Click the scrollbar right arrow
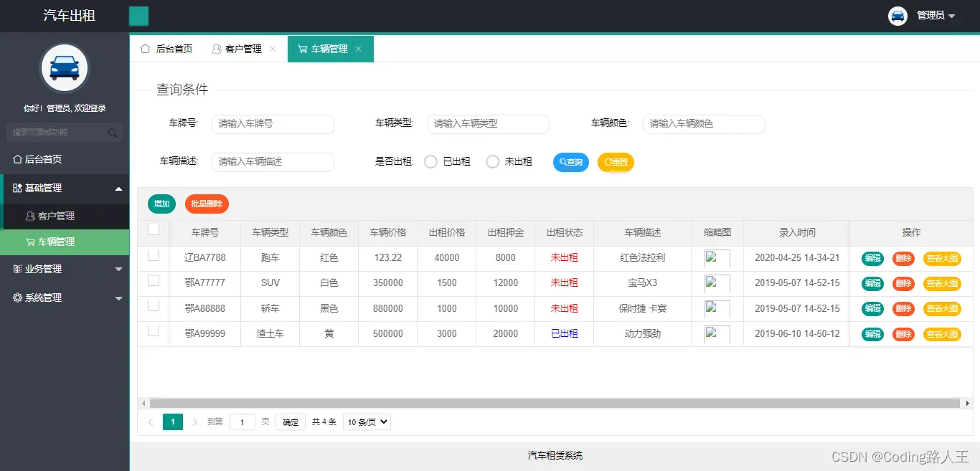This screenshot has width=980, height=471. click(967, 404)
